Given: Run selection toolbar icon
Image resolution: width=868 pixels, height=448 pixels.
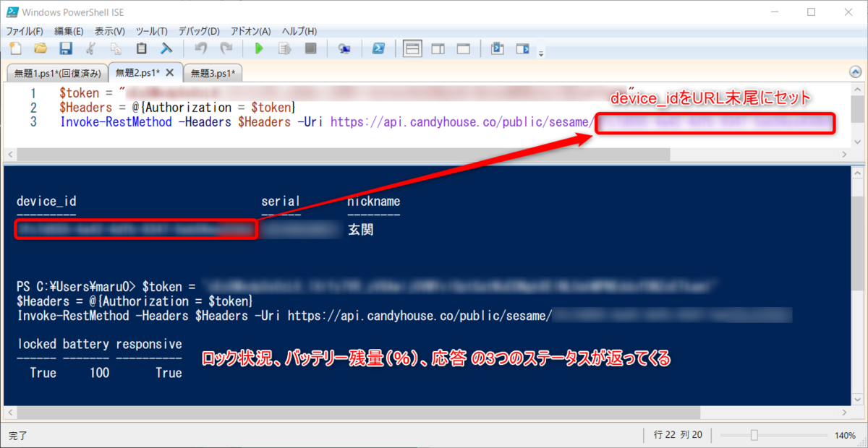Looking at the screenshot, I should [x=285, y=49].
